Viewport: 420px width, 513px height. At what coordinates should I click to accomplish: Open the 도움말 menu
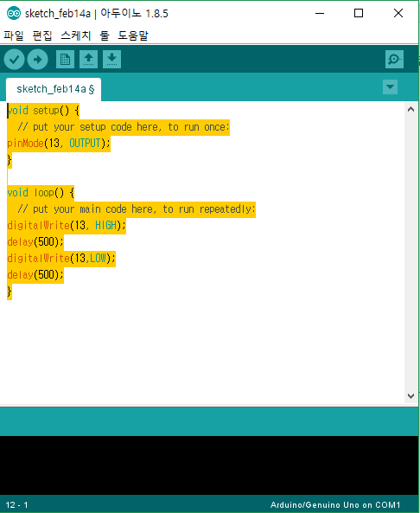coord(133,35)
